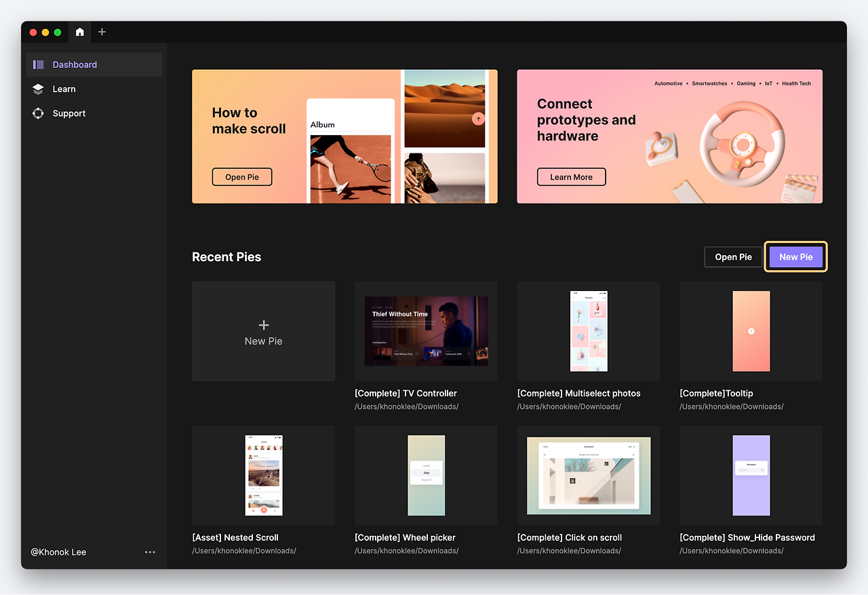Click 'Connect prototypes and hardware' banner heading
868x595 pixels.
(x=587, y=120)
